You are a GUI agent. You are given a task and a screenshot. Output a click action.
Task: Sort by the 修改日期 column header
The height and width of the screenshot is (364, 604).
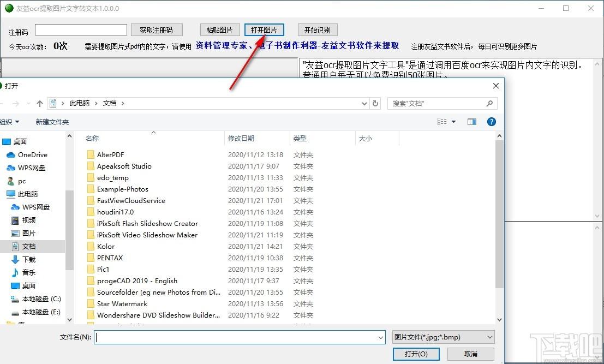241,138
